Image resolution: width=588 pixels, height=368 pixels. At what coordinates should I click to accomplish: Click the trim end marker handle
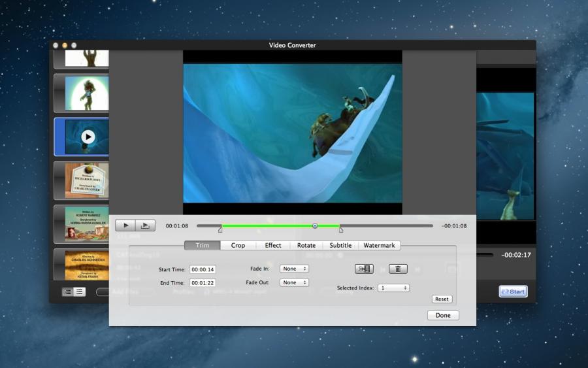341,229
